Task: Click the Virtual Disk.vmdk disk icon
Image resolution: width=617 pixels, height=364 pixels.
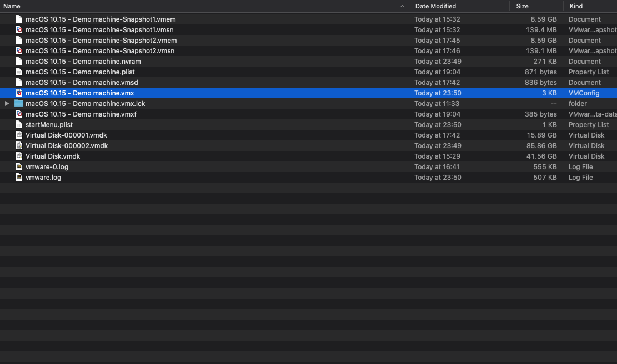Action: (18, 156)
